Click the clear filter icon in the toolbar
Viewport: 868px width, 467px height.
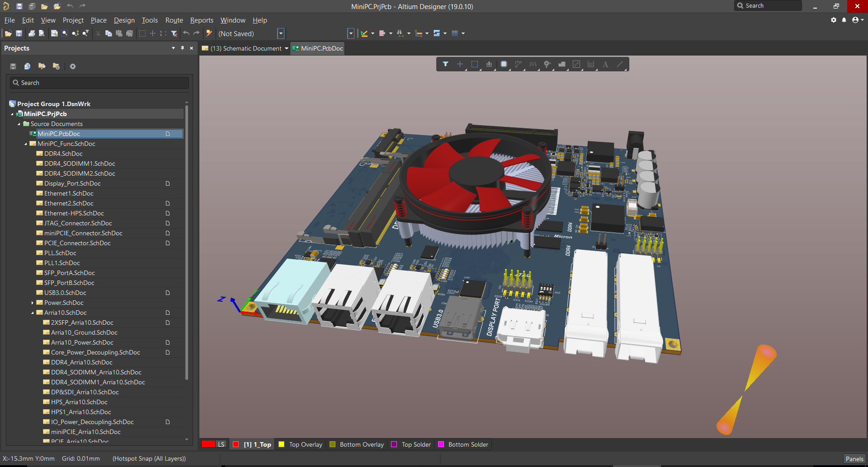pyautogui.click(x=174, y=33)
